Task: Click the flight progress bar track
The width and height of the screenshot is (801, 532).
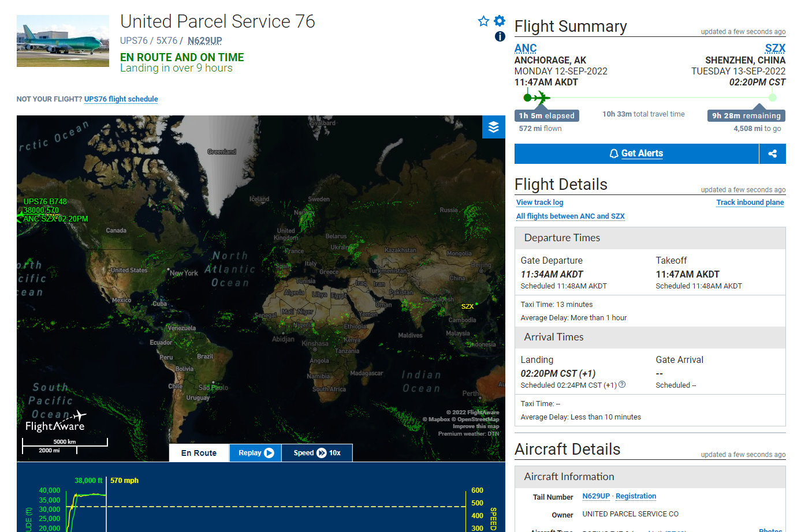Action: [x=650, y=98]
